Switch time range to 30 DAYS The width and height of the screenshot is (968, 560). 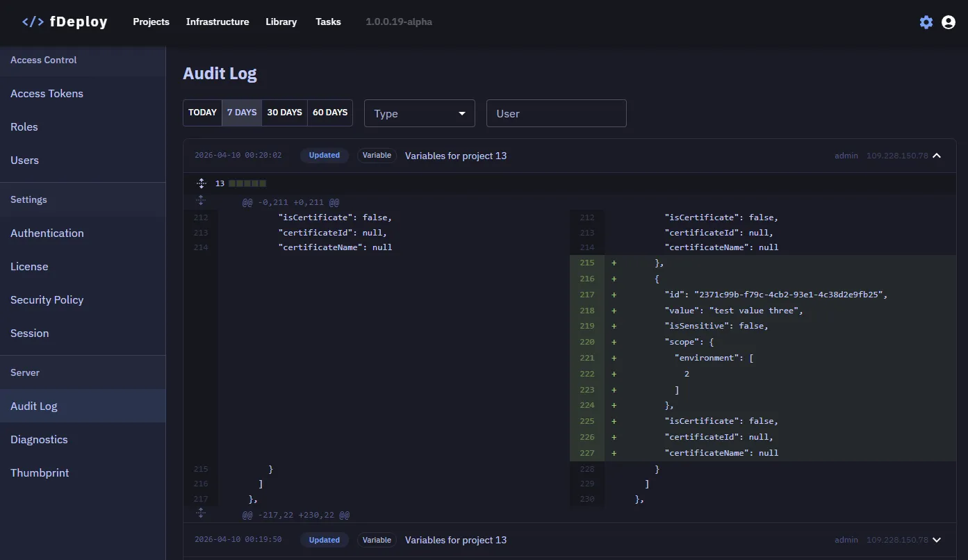point(284,113)
